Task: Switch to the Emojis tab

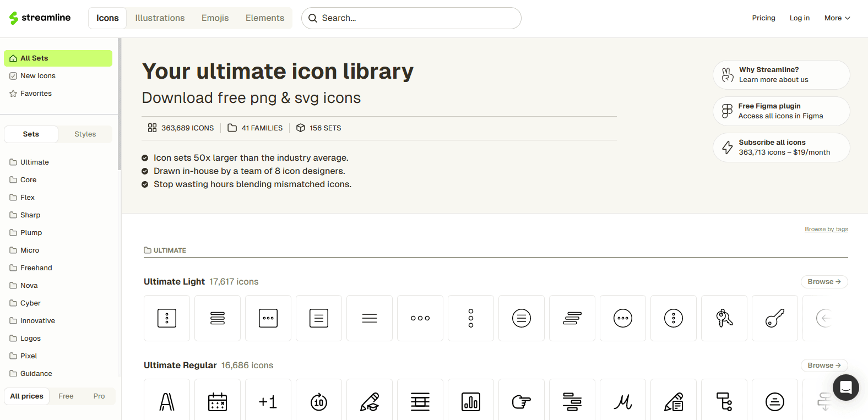Action: 215,18
